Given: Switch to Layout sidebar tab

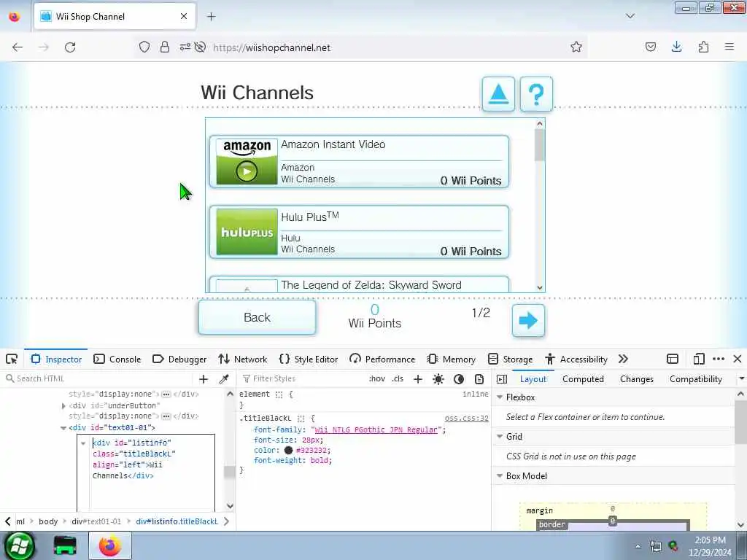Looking at the screenshot, I should (533, 379).
